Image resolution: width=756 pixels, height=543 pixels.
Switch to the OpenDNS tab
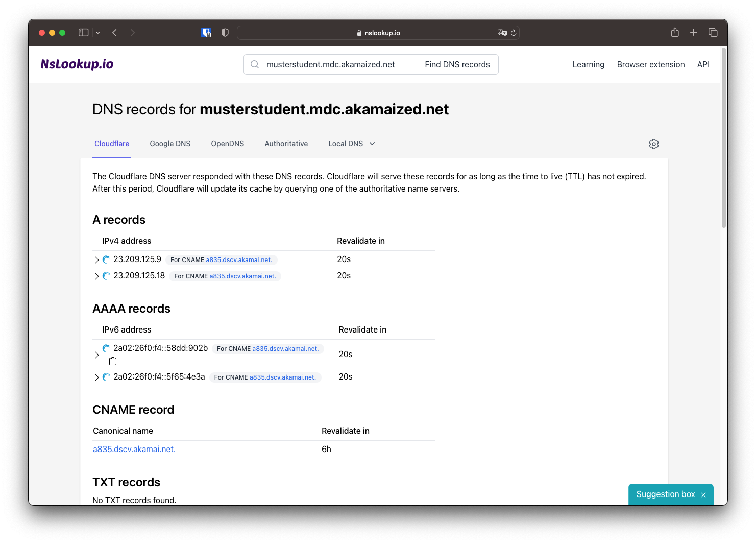pyautogui.click(x=228, y=144)
